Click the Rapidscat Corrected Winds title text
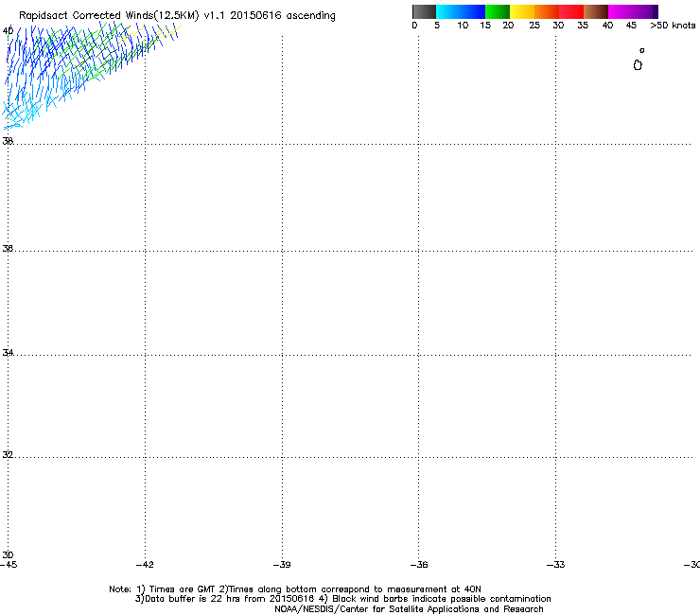700x615 pixels. tap(177, 16)
